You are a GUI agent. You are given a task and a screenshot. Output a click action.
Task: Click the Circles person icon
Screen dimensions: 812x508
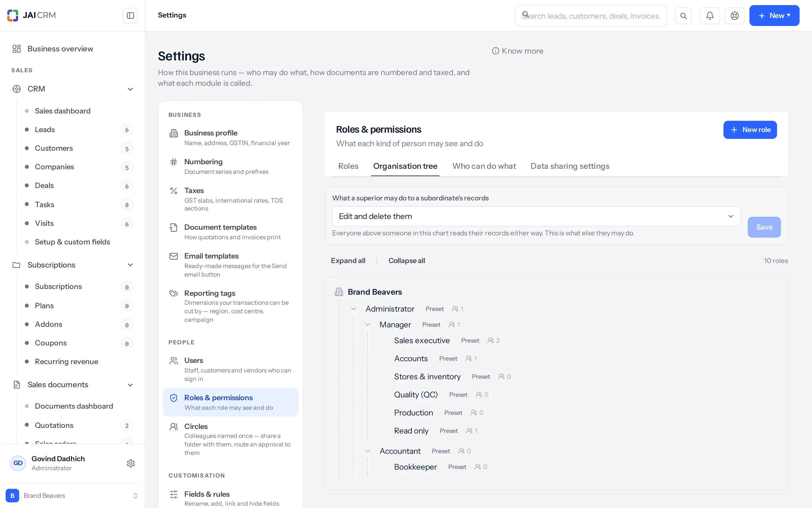173,426
